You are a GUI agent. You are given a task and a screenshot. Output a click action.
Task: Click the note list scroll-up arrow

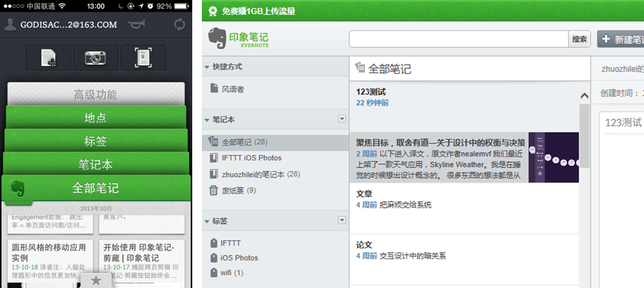584,96
